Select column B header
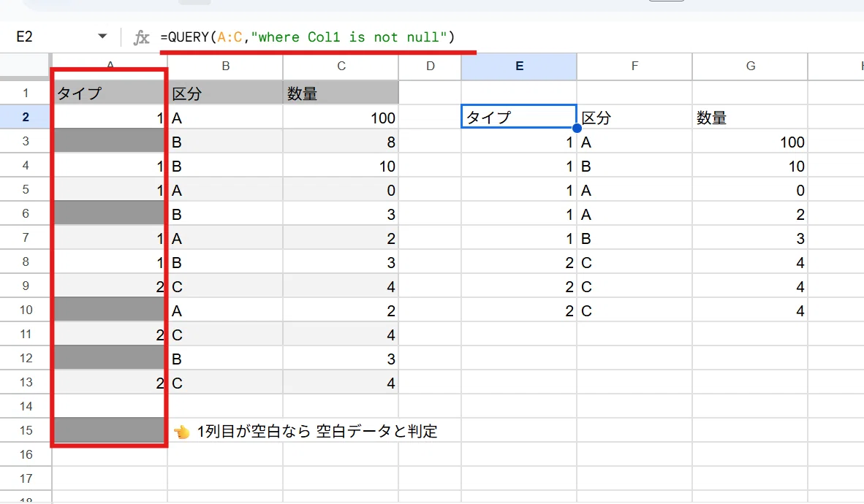This screenshot has width=864, height=504. tap(225, 66)
